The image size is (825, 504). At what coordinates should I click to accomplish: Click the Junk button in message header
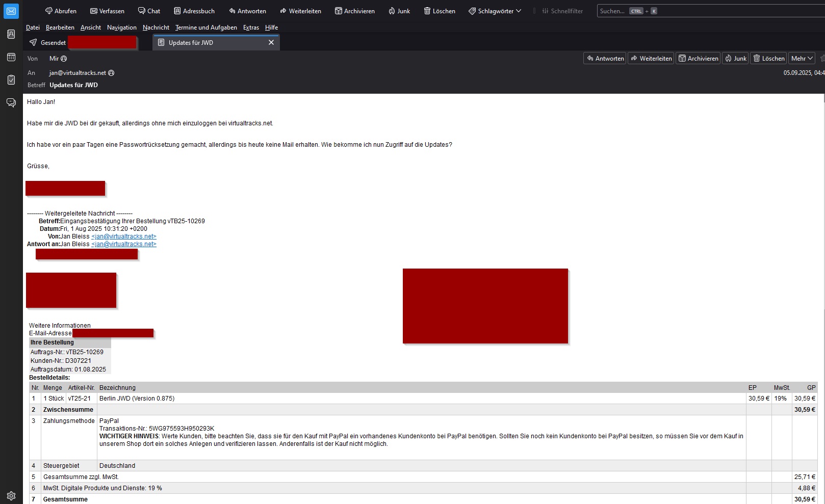click(736, 59)
